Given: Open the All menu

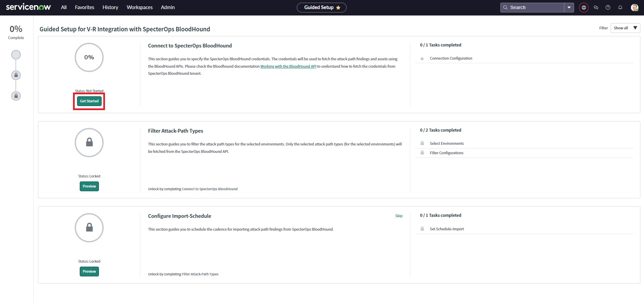Looking at the screenshot, I should click(x=64, y=7).
